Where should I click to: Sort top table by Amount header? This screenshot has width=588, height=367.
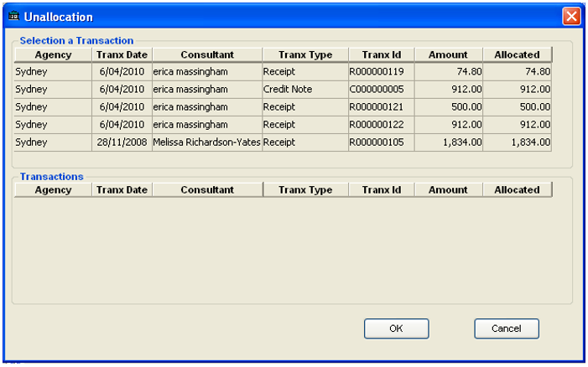(448, 54)
